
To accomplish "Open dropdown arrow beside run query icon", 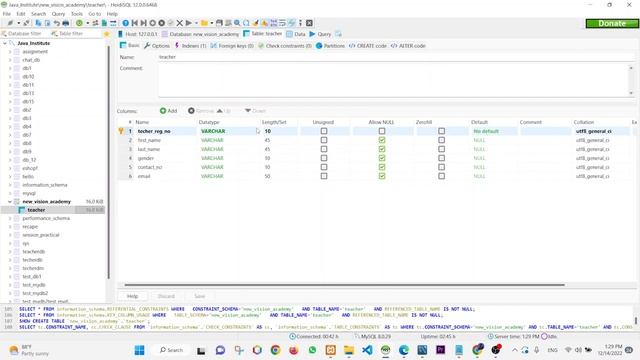I will click(196, 23).
